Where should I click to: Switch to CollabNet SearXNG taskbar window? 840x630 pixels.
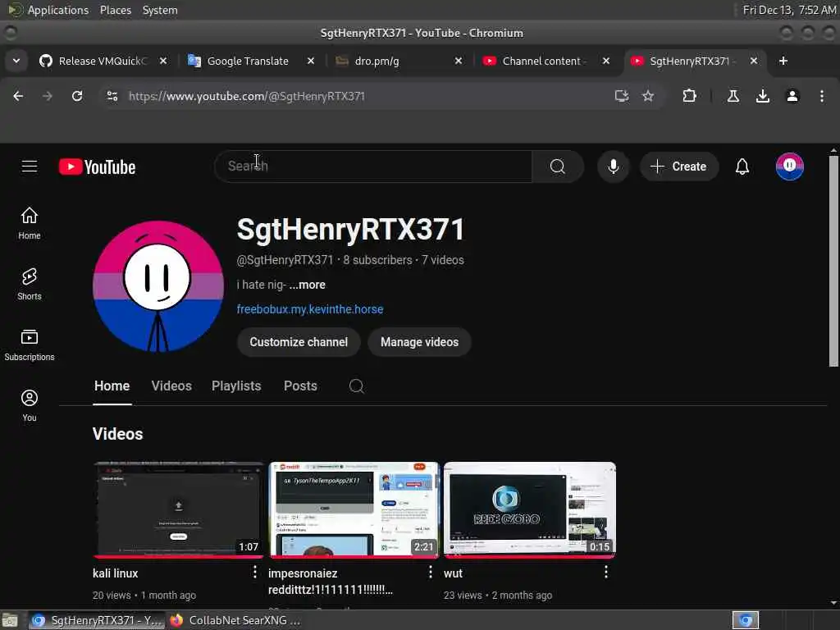point(235,620)
